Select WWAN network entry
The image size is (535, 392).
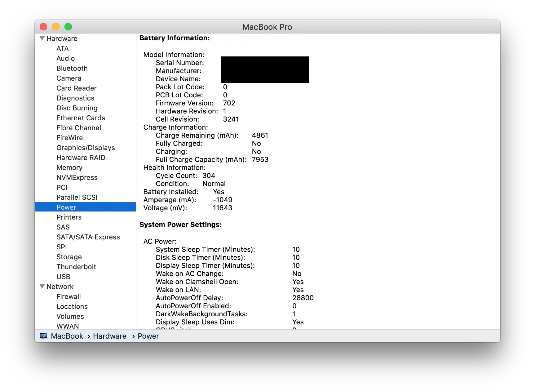[68, 326]
